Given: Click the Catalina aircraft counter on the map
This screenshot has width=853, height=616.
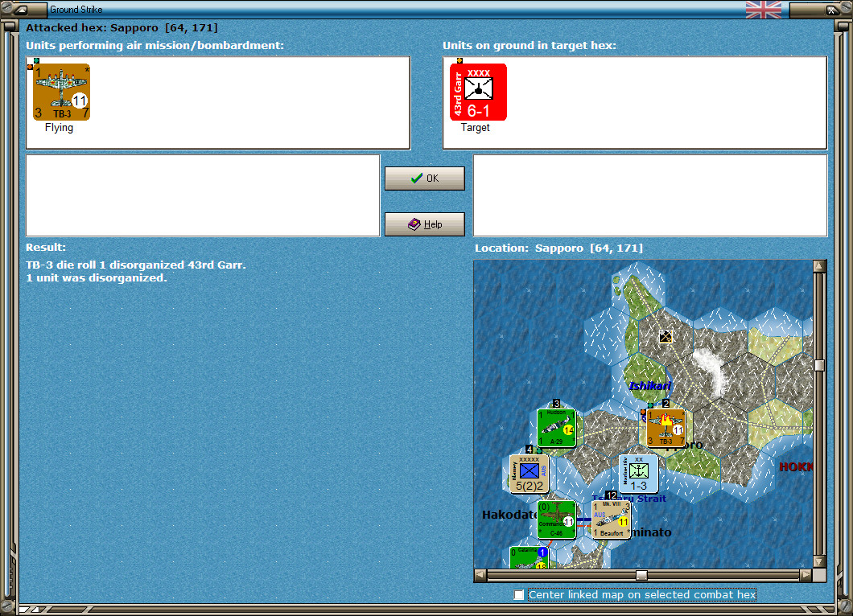Looking at the screenshot, I should [529, 558].
